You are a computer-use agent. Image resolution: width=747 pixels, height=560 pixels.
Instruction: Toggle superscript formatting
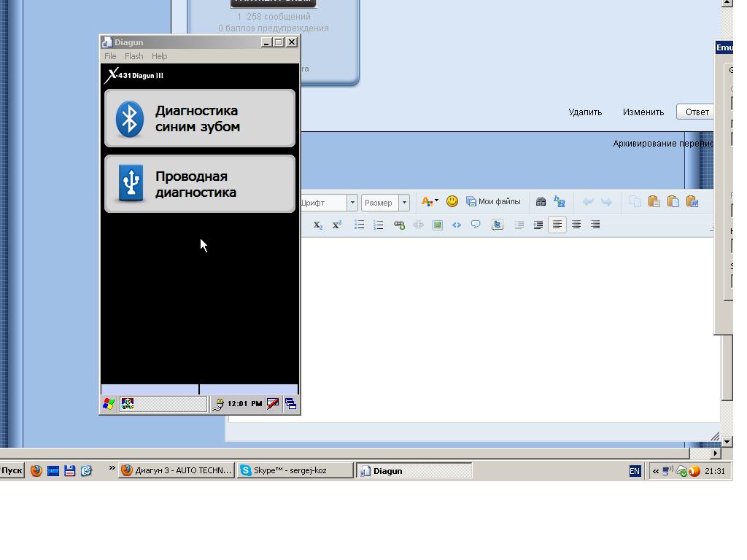(337, 225)
